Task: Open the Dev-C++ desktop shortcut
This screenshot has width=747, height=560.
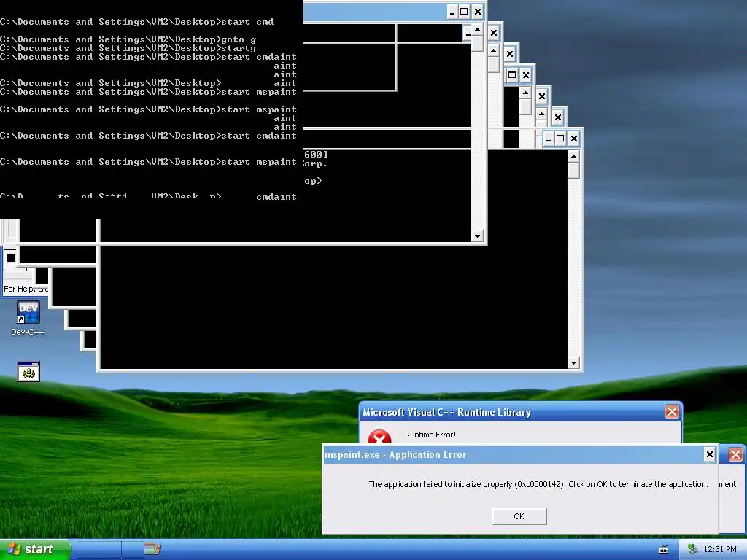Action: (x=28, y=318)
